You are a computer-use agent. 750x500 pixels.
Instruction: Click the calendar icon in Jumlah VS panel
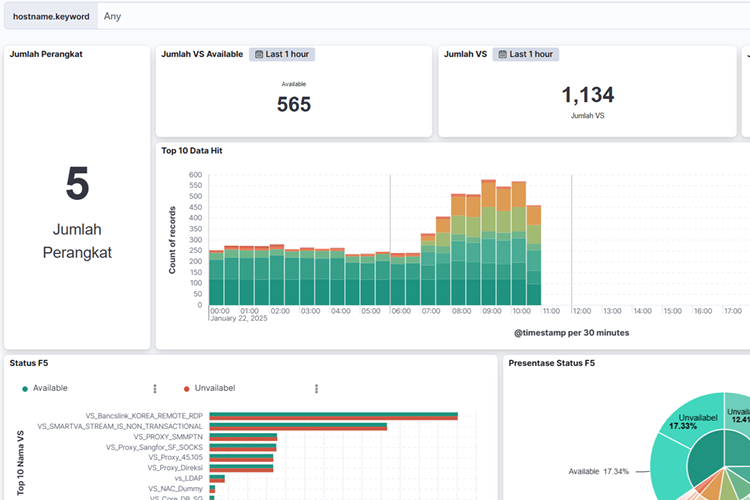(502, 54)
